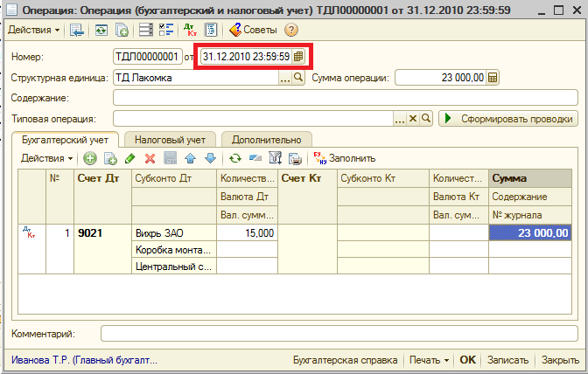Click the Дт/Кт postings icon in toolbar
This screenshot has width=588, height=374.
(x=190, y=30)
